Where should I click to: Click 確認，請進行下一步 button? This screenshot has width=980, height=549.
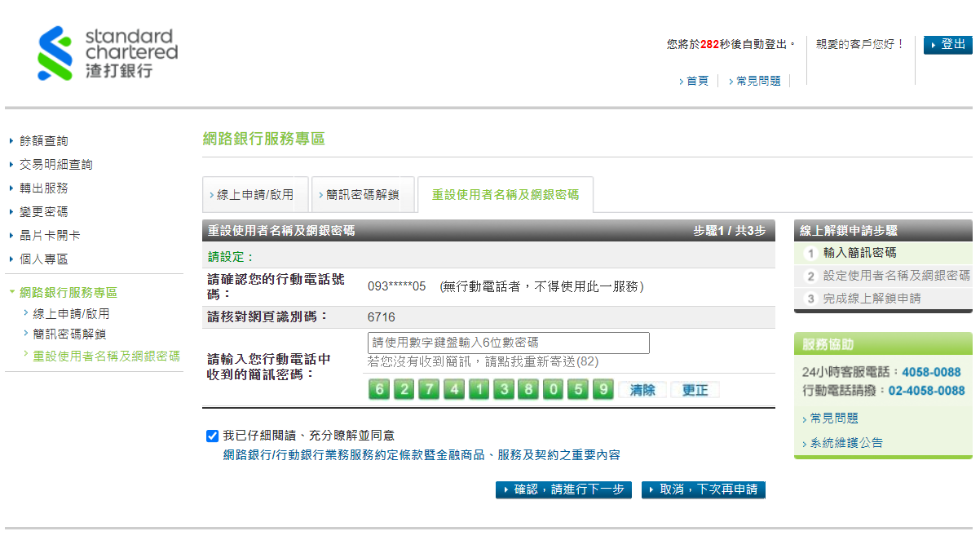click(563, 489)
